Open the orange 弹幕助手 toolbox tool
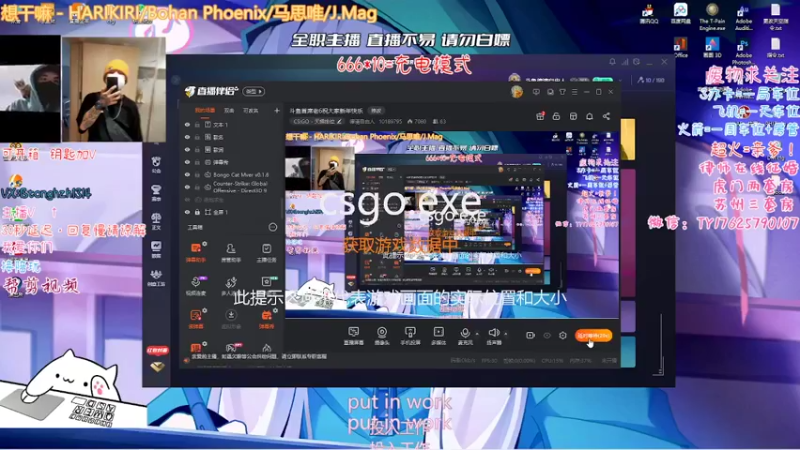Screen dimensions: 800x450 196,252
